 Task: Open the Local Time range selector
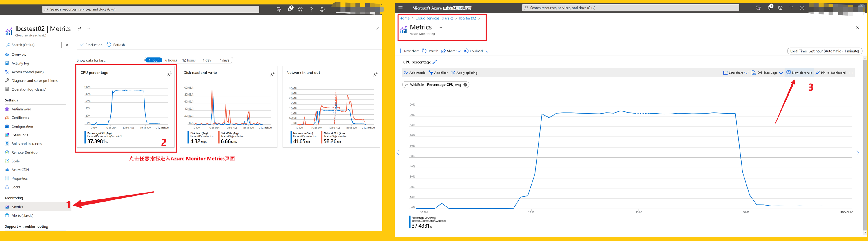824,51
